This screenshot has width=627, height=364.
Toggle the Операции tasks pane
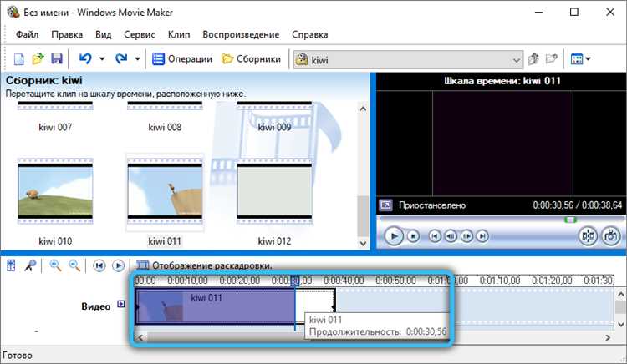[x=182, y=59]
